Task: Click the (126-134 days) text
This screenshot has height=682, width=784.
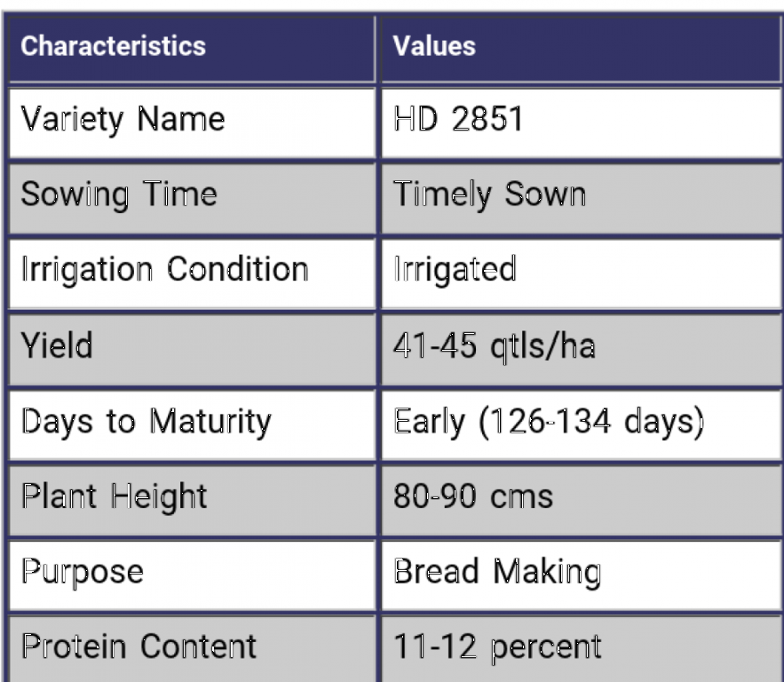Action: pyautogui.click(x=591, y=420)
